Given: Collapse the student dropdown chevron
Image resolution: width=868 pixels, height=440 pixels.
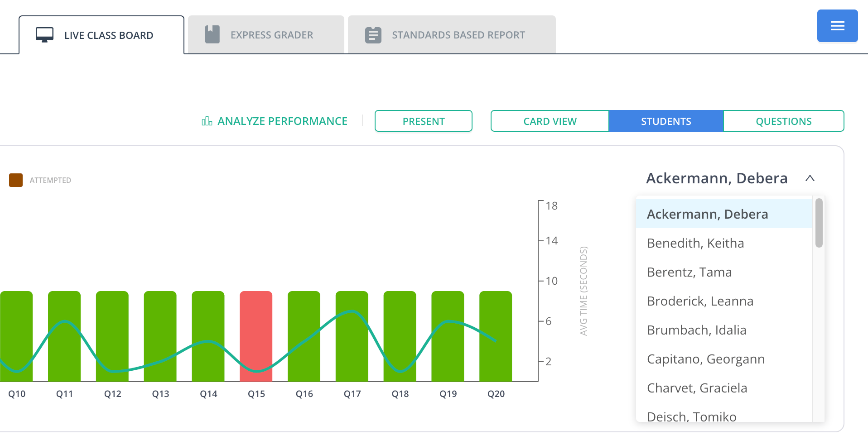Looking at the screenshot, I should point(810,178).
